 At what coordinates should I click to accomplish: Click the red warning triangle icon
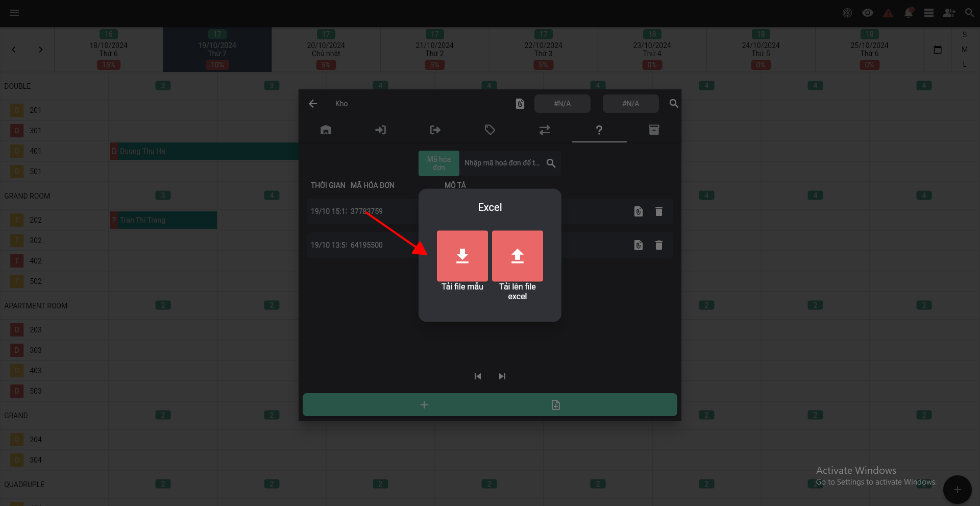pyautogui.click(x=888, y=13)
